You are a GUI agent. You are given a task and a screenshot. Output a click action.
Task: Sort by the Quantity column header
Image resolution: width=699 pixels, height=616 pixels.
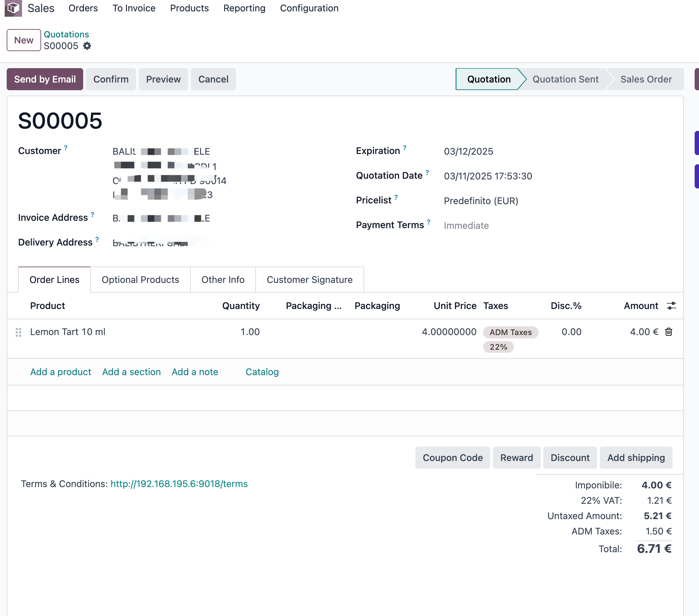(241, 306)
